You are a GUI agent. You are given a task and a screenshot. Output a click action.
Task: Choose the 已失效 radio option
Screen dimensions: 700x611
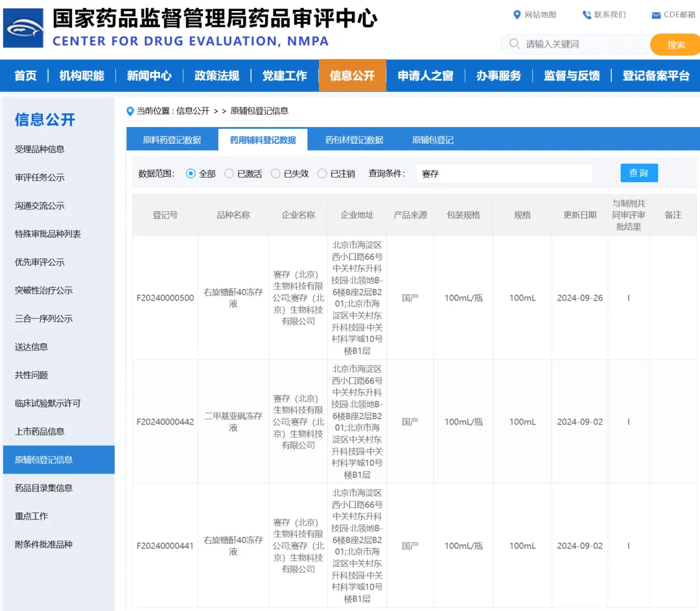pos(275,174)
